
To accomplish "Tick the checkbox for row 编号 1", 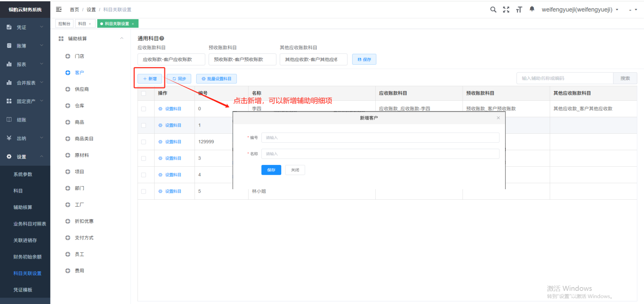I will tap(144, 125).
